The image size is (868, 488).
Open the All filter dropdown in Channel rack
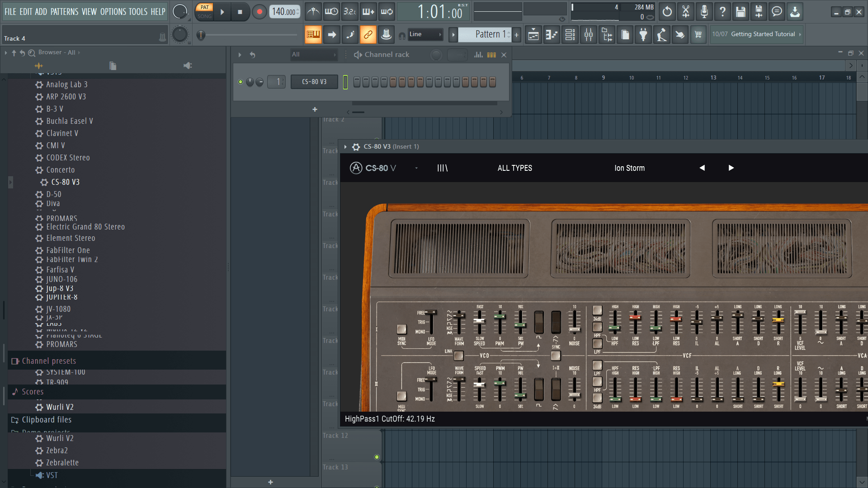pos(314,54)
